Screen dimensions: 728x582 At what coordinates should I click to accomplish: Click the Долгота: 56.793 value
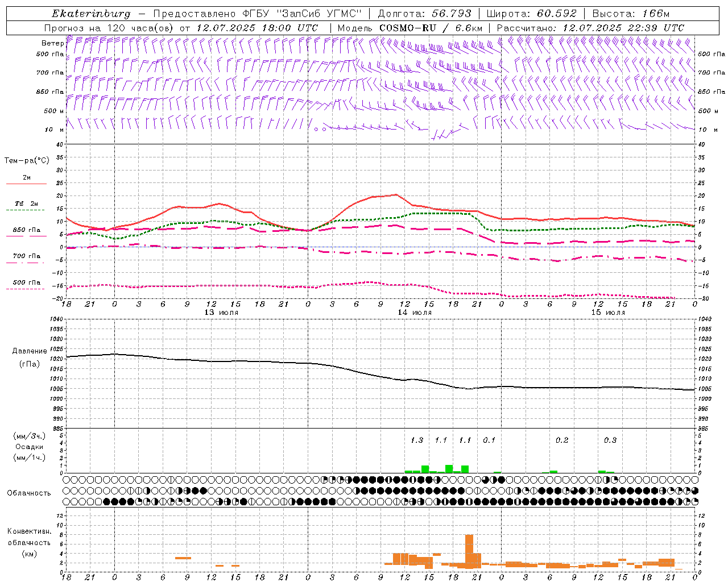coord(424,14)
